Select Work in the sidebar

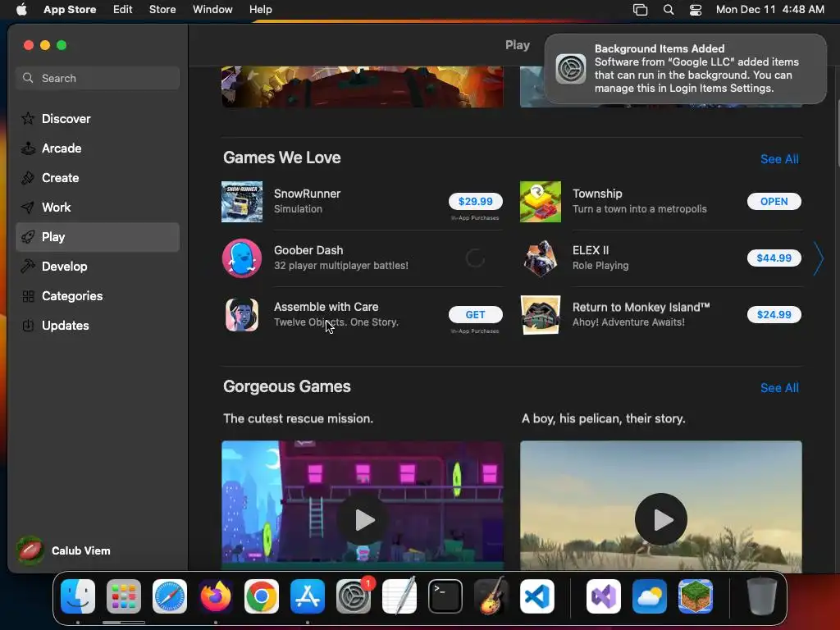[98, 208]
